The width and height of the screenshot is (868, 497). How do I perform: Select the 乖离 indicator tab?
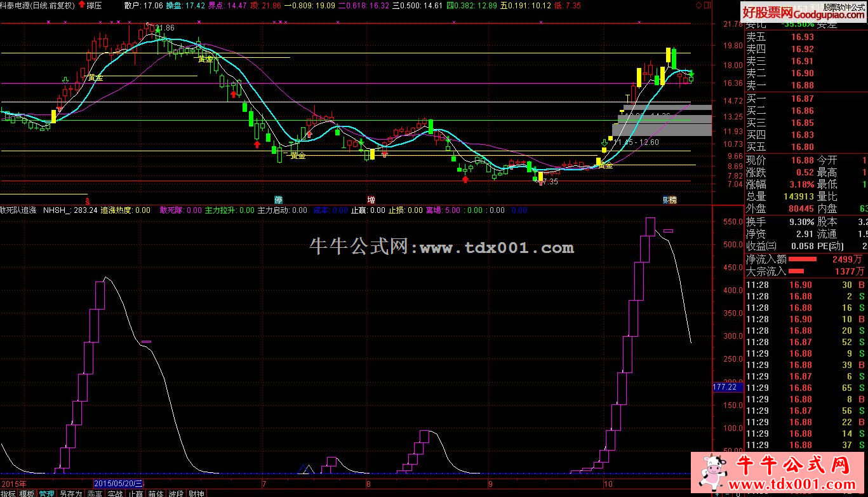tap(95, 493)
